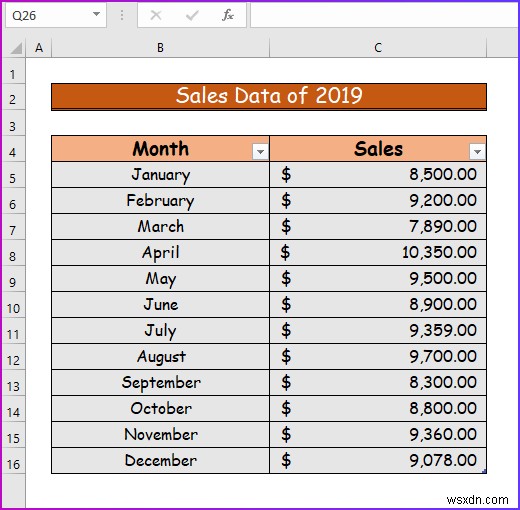
Task: Select the 'September' cell
Action: coord(160,383)
